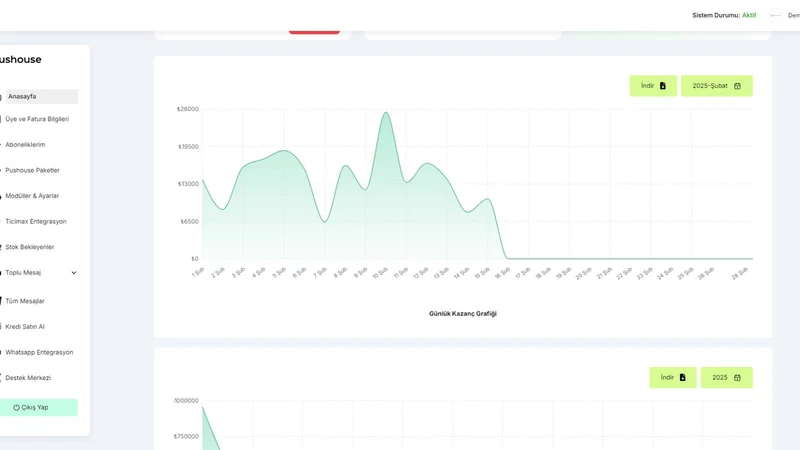800x450 pixels.
Task: Download daily earnings chart with İndir
Action: click(653, 86)
